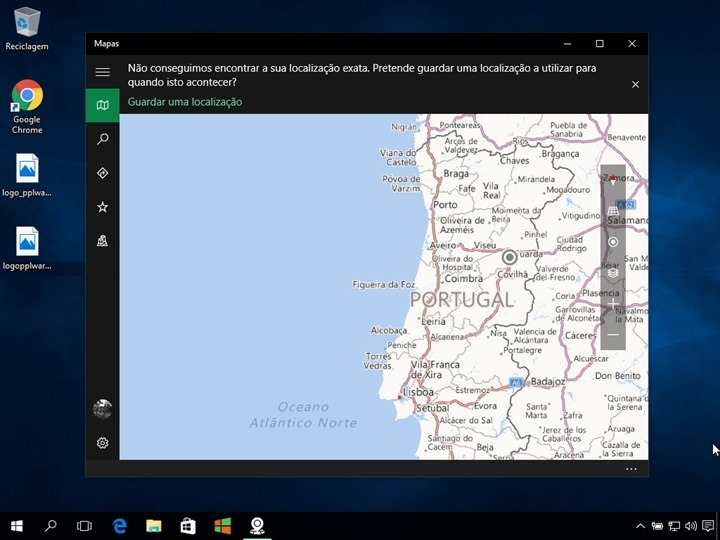Open the hamburger menu in Mapas
720x540 pixels.
click(102, 72)
